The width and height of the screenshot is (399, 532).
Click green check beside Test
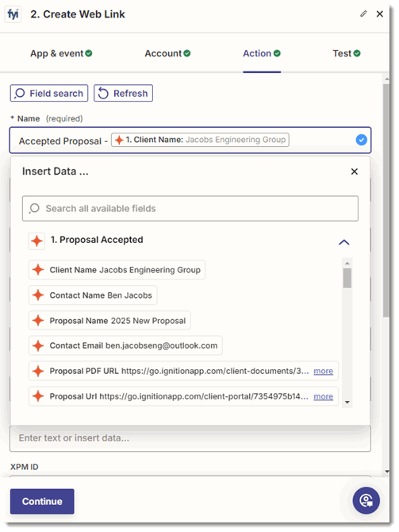pyautogui.click(x=357, y=53)
